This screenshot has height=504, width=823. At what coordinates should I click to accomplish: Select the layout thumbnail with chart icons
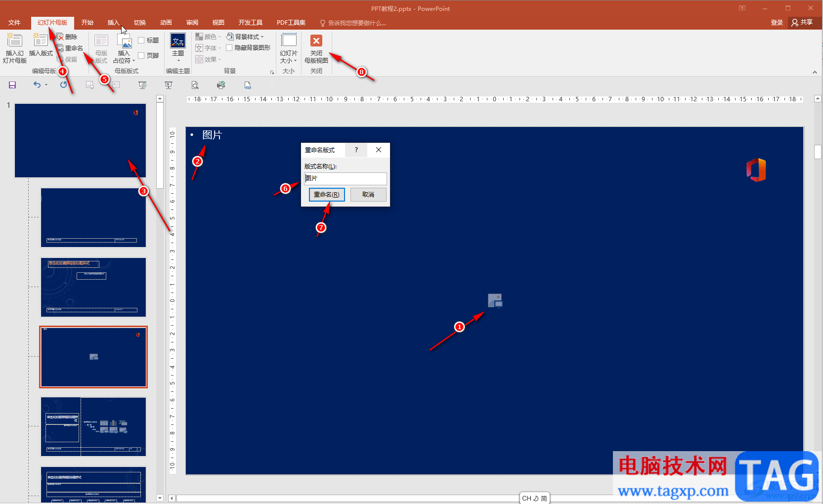(93, 426)
